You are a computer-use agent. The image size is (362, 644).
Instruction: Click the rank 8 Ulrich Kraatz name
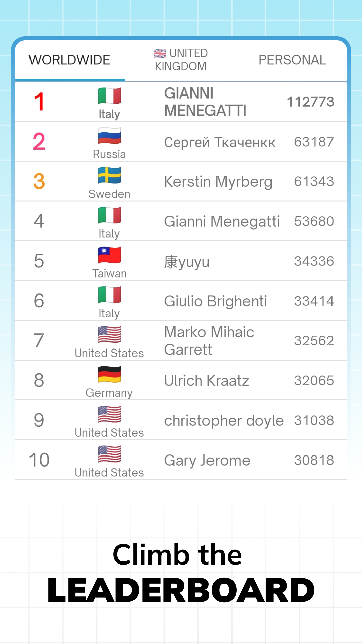[x=206, y=381]
